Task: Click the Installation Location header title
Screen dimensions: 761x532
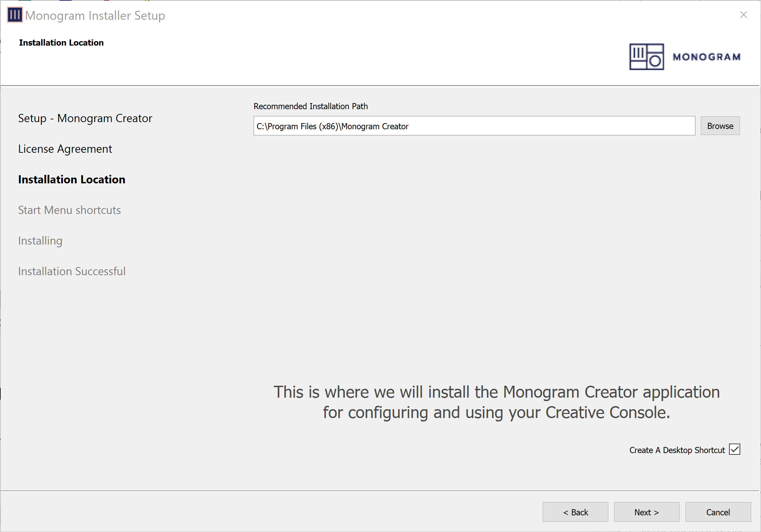Action: 61,43
